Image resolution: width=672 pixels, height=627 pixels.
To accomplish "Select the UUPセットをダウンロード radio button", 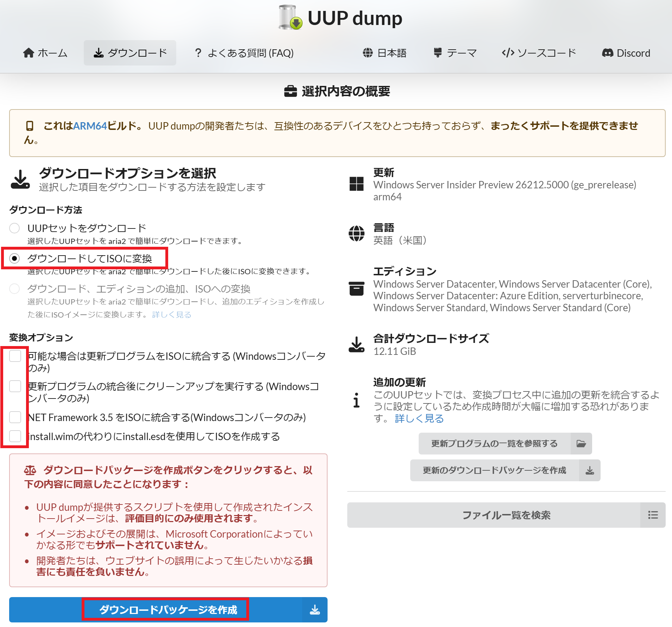I will pyautogui.click(x=14, y=228).
